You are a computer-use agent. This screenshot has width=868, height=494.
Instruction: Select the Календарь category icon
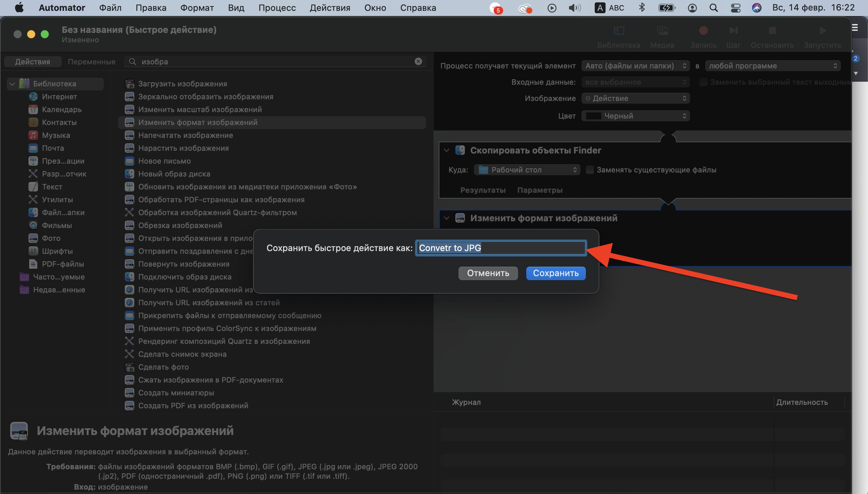click(33, 109)
